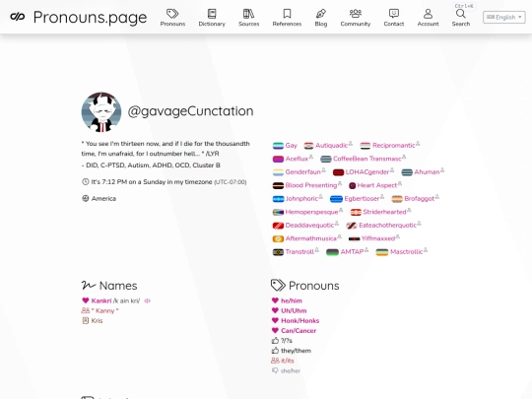Click the Yiffmaxxed flag icon
The height and width of the screenshot is (399, 532).
354,238
